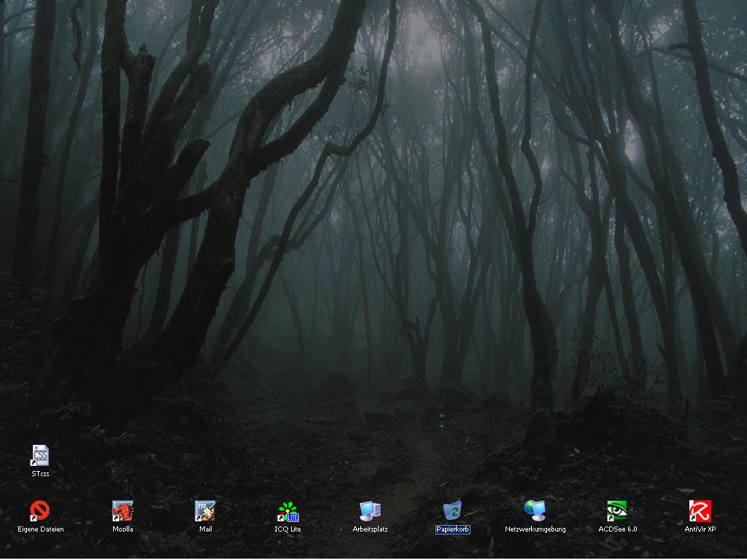Click the Arbeitsplatz computer icon
Screen dimensions: 747x560
pyautogui.click(x=370, y=511)
